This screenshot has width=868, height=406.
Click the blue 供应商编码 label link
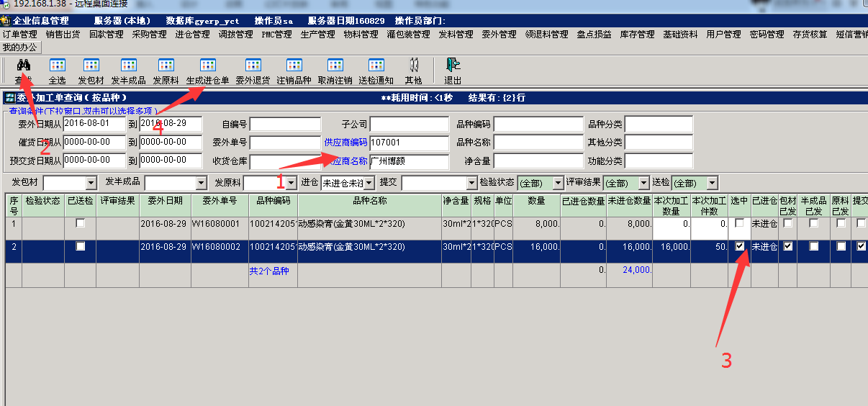tap(345, 143)
